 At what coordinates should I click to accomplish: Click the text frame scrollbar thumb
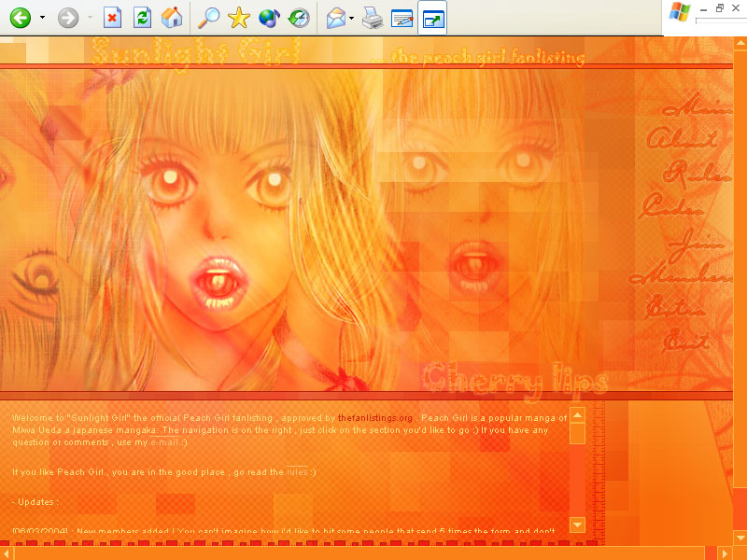pyautogui.click(x=577, y=433)
